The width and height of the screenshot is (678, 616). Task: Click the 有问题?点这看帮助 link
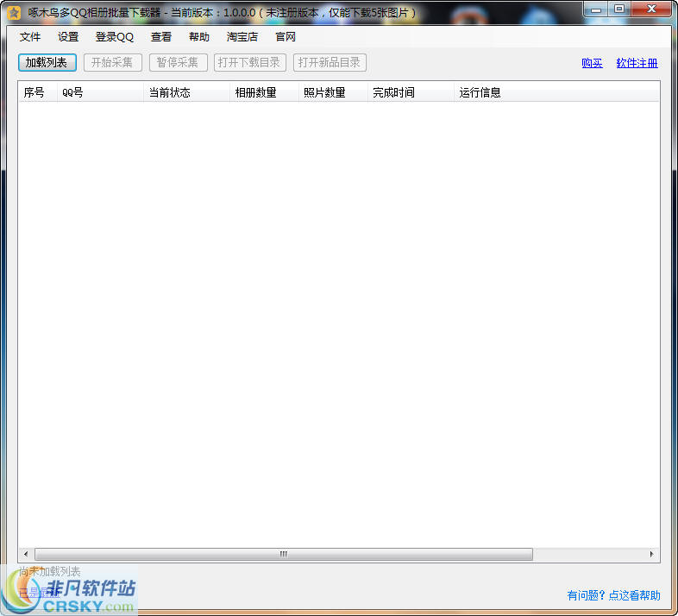(613, 595)
